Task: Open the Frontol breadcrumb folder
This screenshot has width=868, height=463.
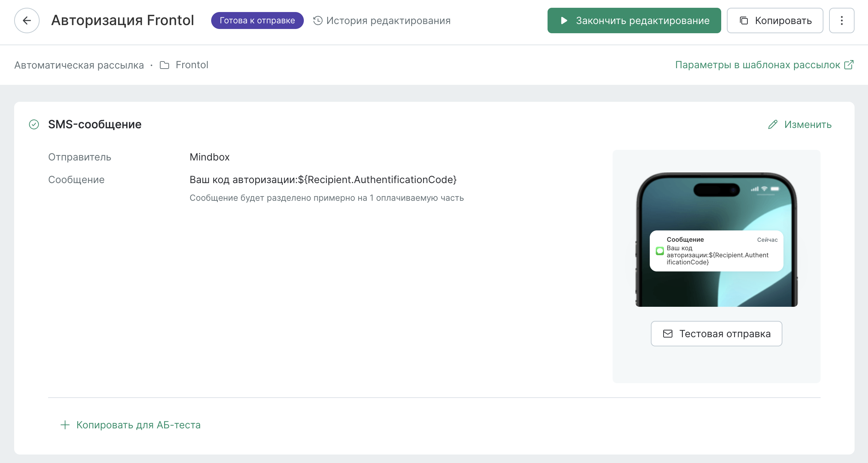Action: pyautogui.click(x=192, y=65)
